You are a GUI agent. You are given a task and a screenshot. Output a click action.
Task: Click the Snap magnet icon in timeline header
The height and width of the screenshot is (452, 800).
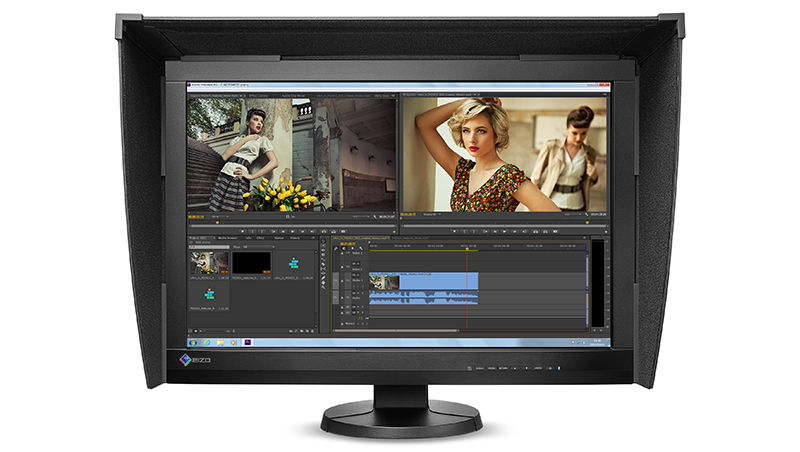tap(336, 248)
